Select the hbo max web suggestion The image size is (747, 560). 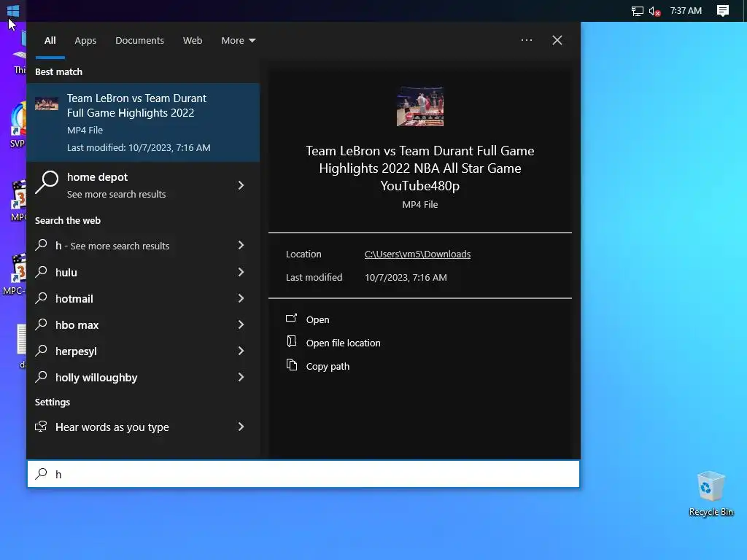(x=143, y=324)
